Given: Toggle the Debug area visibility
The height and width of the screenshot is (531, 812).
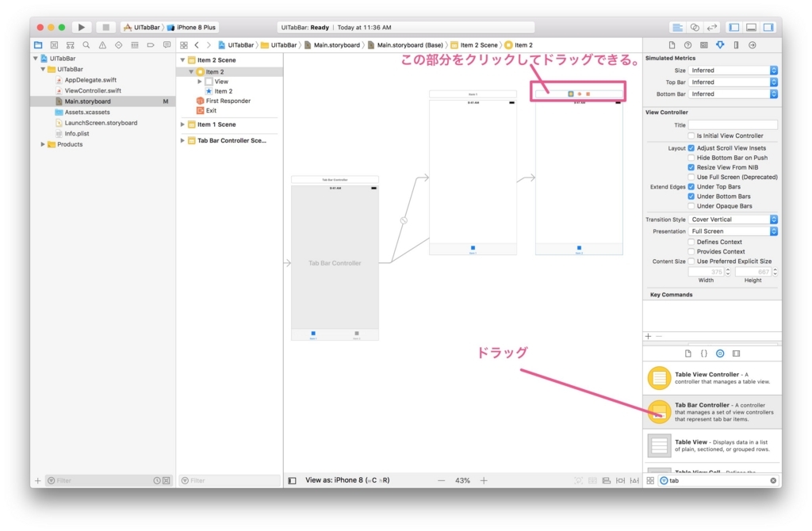Looking at the screenshot, I should pyautogui.click(x=751, y=27).
